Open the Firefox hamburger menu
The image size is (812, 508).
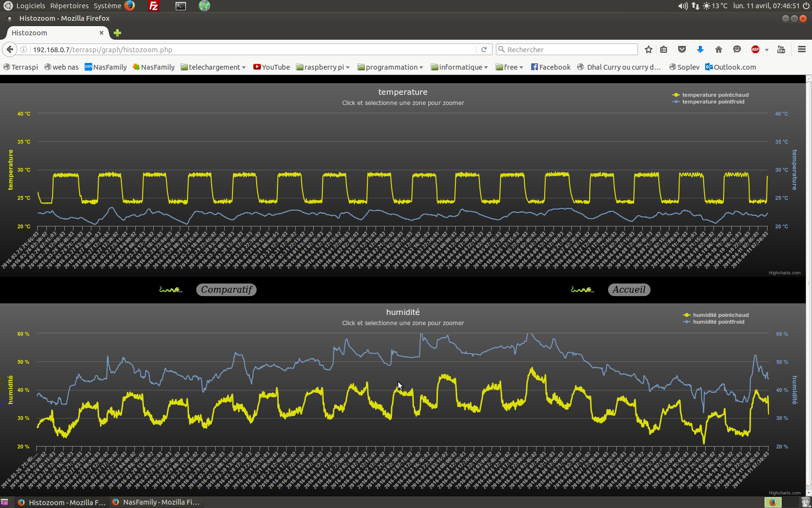coord(801,49)
